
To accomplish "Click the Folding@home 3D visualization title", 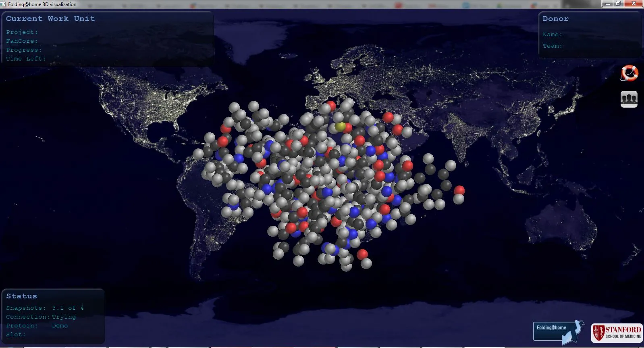I will [42, 4].
